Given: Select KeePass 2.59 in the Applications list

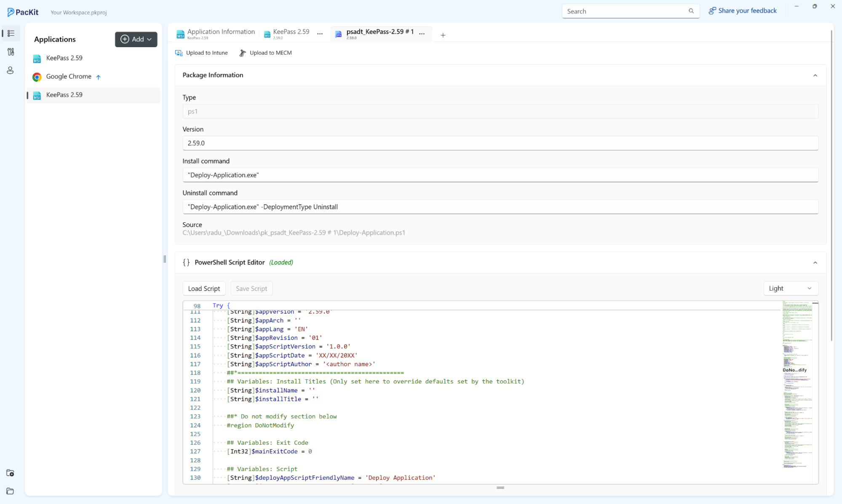Looking at the screenshot, I should tap(64, 58).
